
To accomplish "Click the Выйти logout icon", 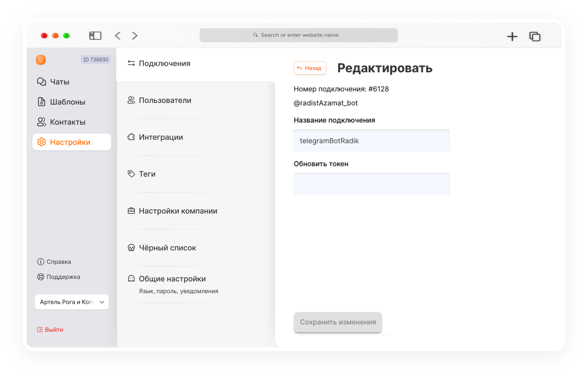I will pos(40,330).
